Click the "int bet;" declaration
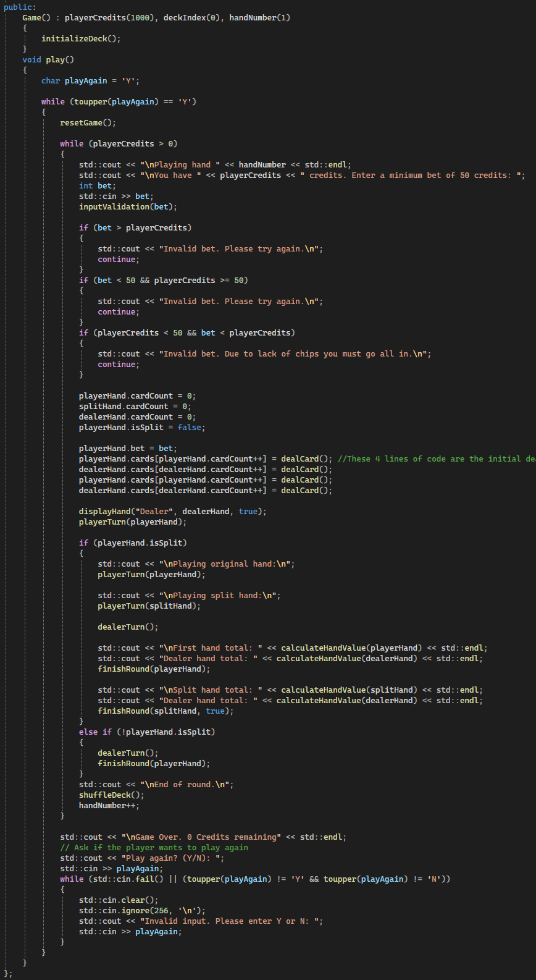This screenshot has height=980, width=536. tap(97, 185)
